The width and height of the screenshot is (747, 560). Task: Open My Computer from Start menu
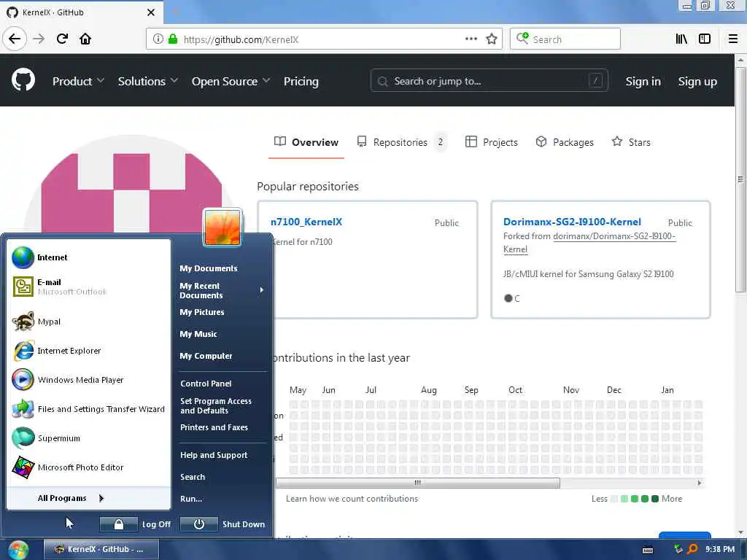(206, 356)
